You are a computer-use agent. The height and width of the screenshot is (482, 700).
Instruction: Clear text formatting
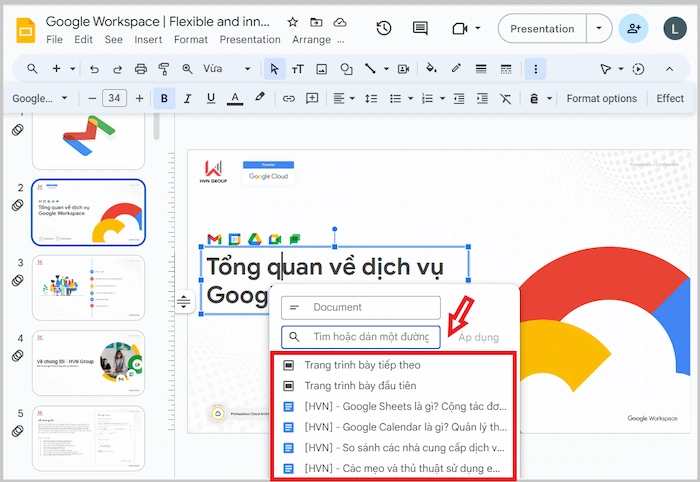pyautogui.click(x=505, y=98)
